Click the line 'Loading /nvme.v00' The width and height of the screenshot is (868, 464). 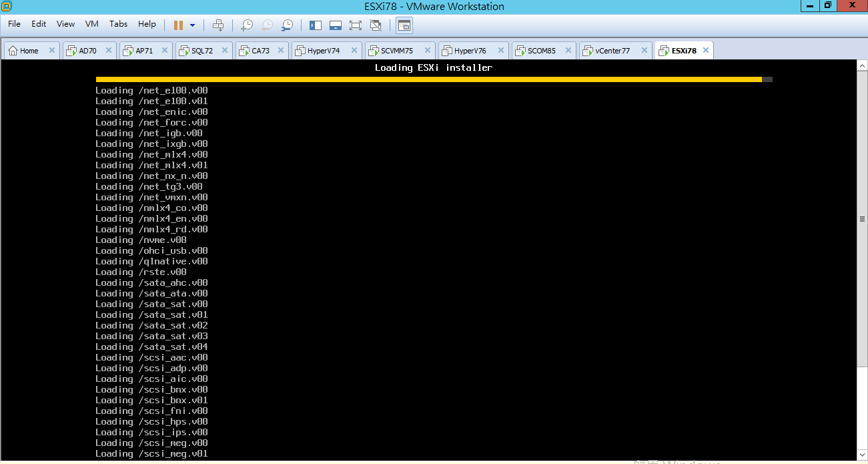(141, 240)
